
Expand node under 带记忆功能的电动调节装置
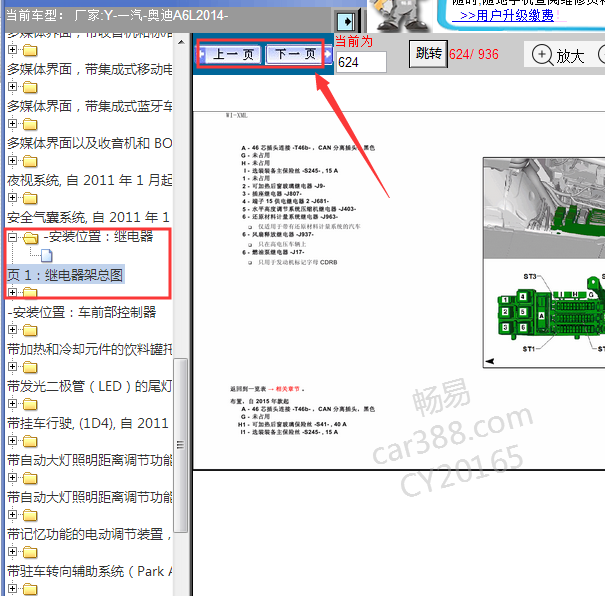pos(12,552)
